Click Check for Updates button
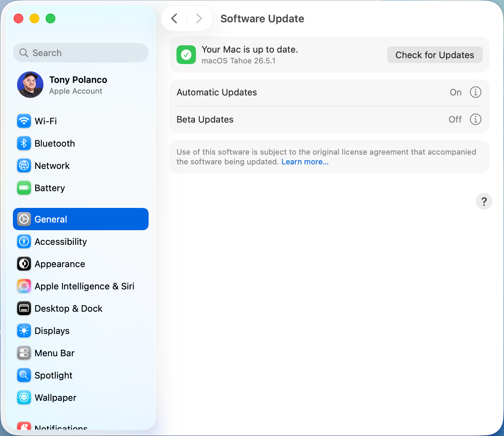 (x=435, y=55)
